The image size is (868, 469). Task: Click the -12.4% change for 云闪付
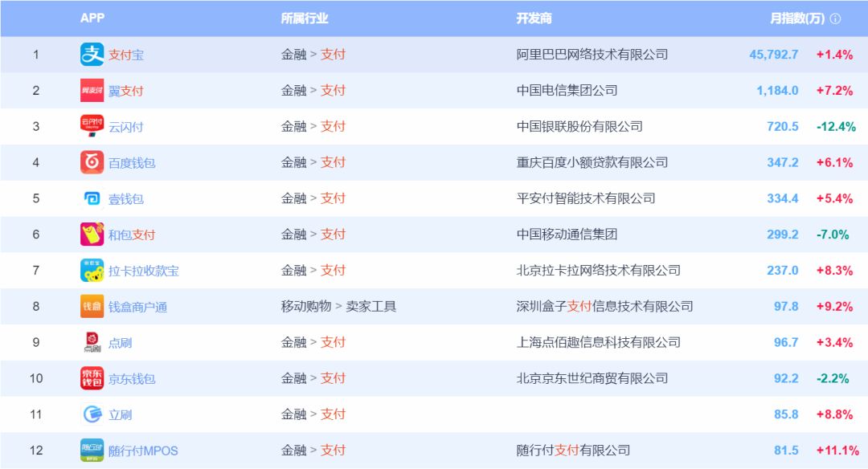pyautogui.click(x=837, y=126)
